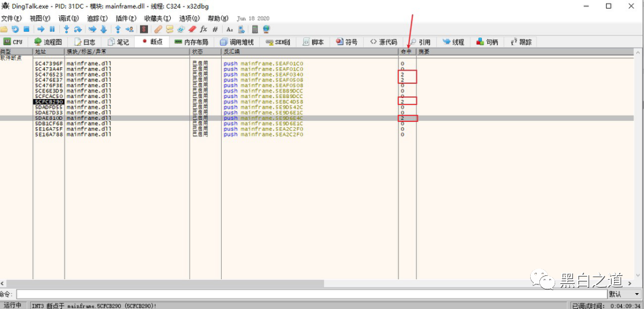Open the 文件 menu

pos(10,18)
